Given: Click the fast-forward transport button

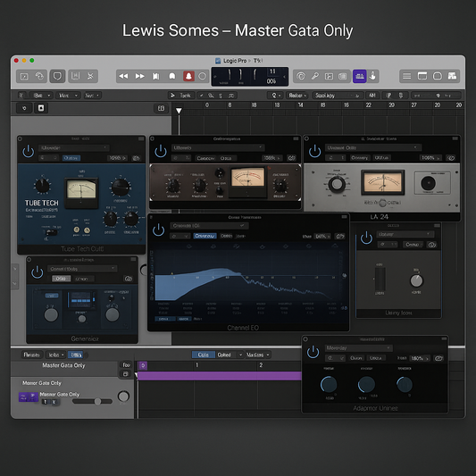Looking at the screenshot, I should coord(139,76).
